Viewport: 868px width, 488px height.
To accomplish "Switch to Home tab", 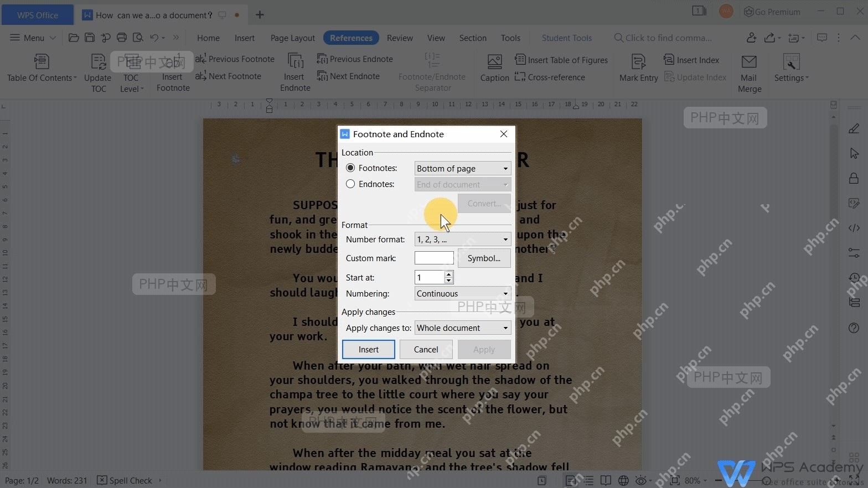I will point(208,38).
